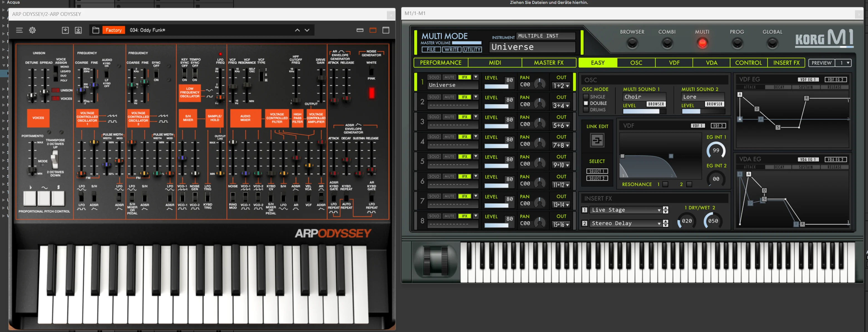Click the FILE button in Multi Mode
Viewport: 868px width, 332px height.
tap(431, 49)
